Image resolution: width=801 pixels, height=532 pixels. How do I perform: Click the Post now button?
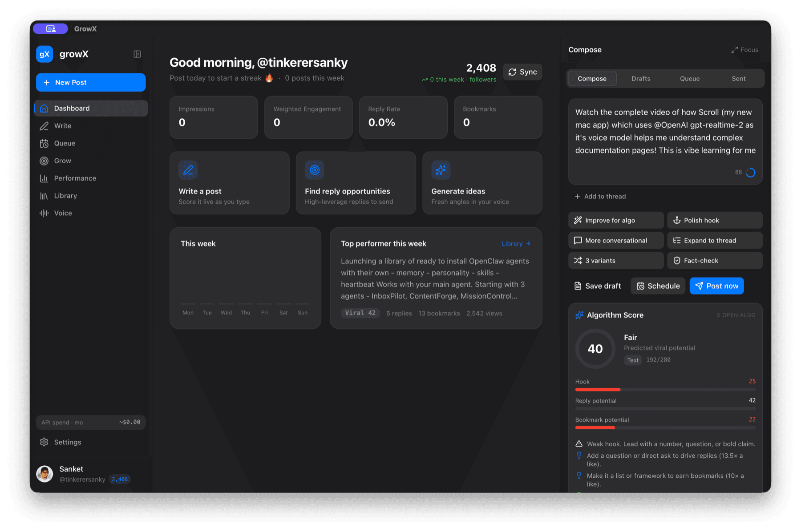point(717,286)
